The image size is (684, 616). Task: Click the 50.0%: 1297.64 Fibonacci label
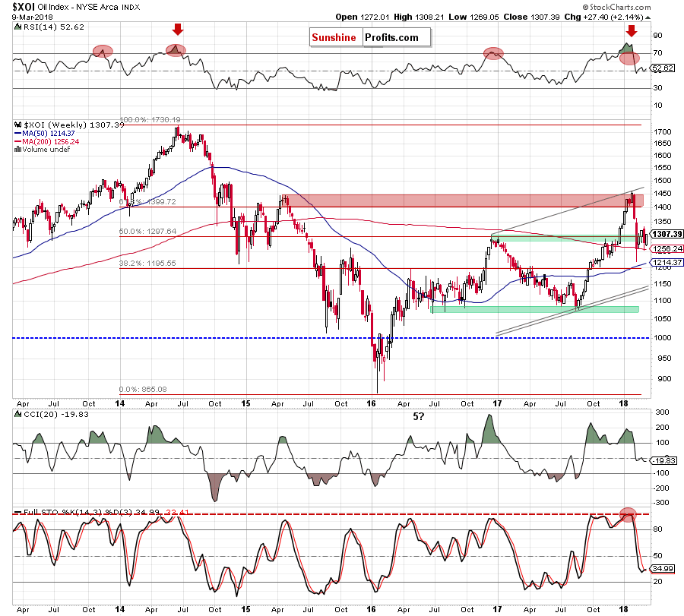(148, 231)
